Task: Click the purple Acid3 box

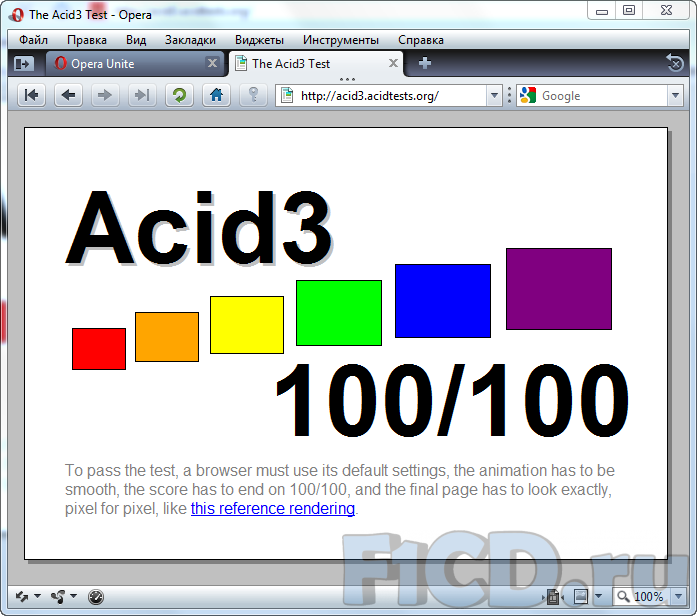Action: [x=559, y=289]
